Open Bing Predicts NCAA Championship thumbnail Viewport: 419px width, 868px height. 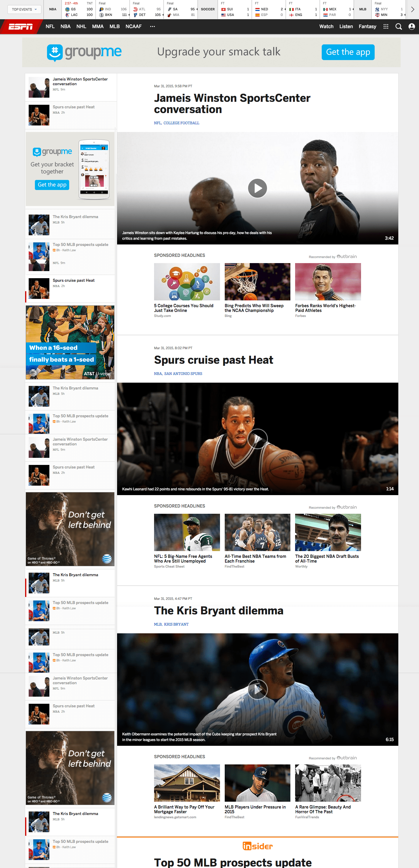point(258,282)
